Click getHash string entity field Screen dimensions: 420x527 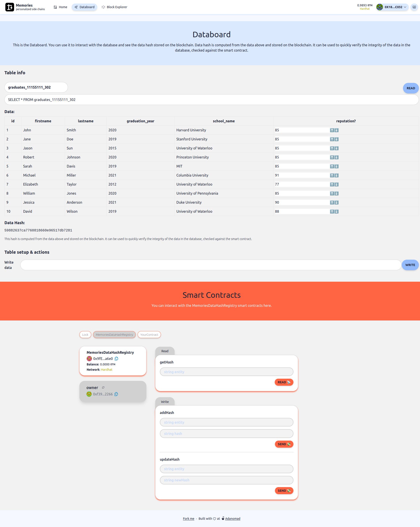click(226, 372)
